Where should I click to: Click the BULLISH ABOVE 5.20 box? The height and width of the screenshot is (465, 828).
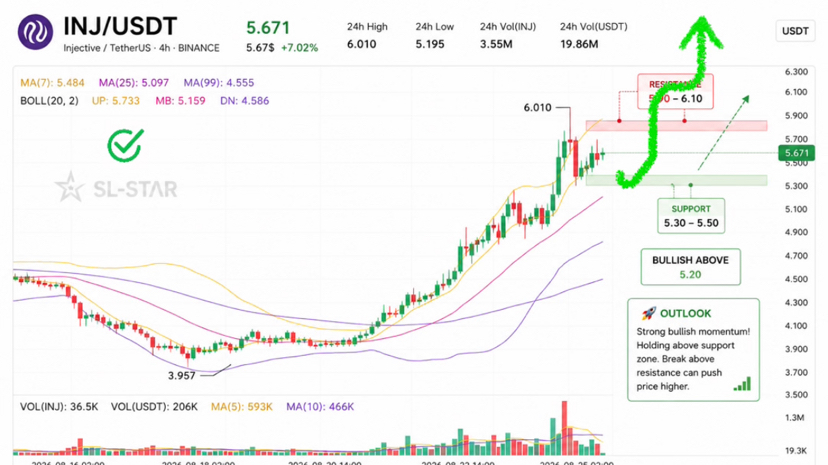tap(690, 267)
